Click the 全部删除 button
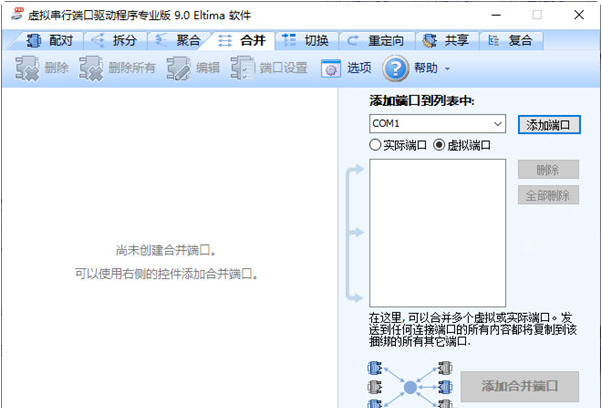This screenshot has height=408, width=602. (548, 195)
